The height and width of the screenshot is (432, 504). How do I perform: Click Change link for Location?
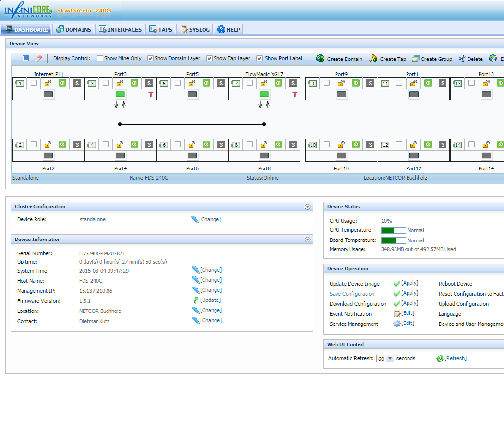point(211,310)
